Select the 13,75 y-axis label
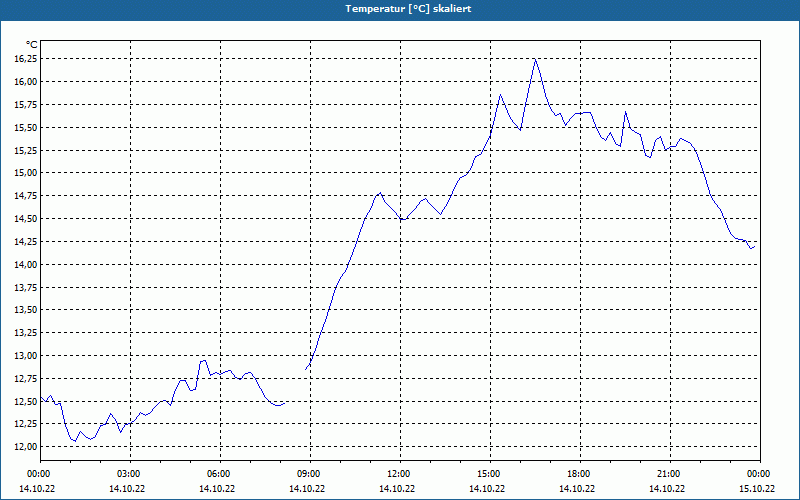 26,287
